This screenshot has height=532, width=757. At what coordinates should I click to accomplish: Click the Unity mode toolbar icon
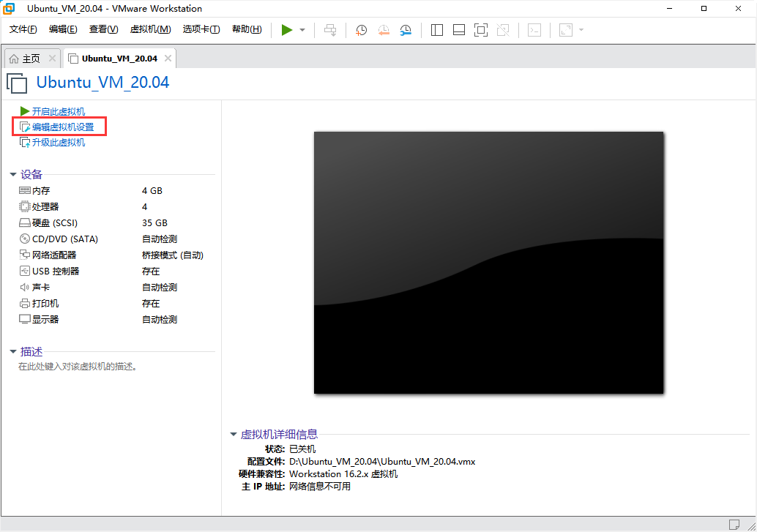[x=503, y=30]
